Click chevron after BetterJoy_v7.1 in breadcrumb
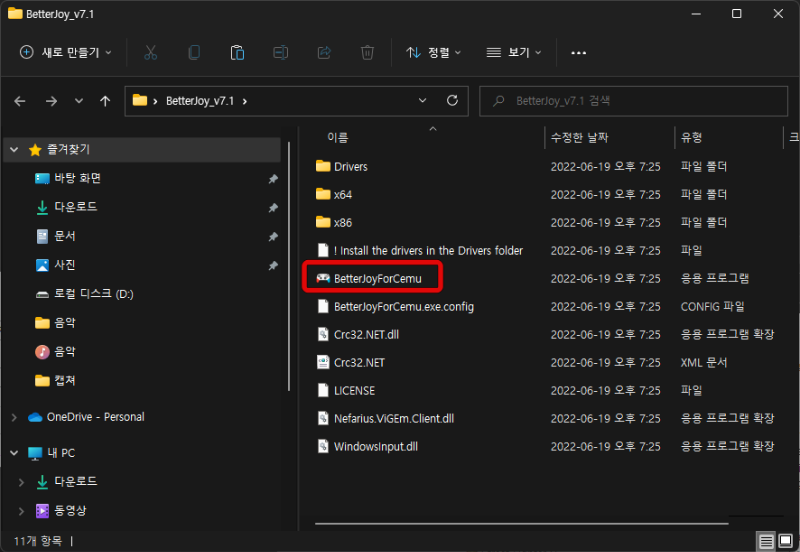 pyautogui.click(x=245, y=101)
